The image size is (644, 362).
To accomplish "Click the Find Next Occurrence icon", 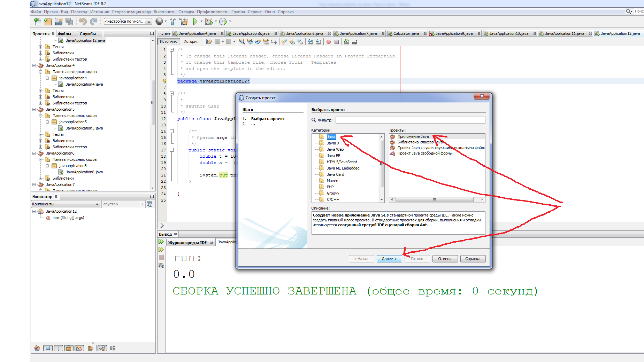I will 258,42.
